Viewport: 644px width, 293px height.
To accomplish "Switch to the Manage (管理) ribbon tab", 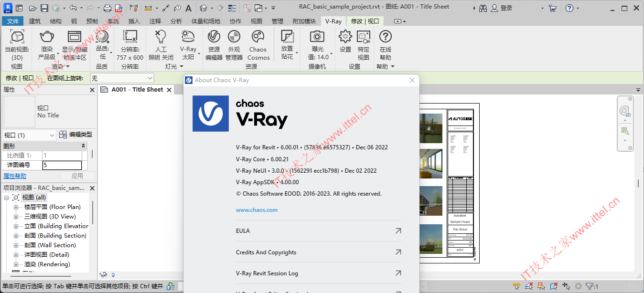I will pyautogui.click(x=278, y=21).
